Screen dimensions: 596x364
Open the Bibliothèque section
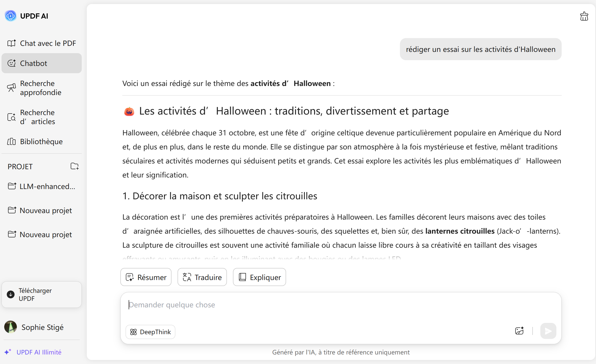[42, 141]
